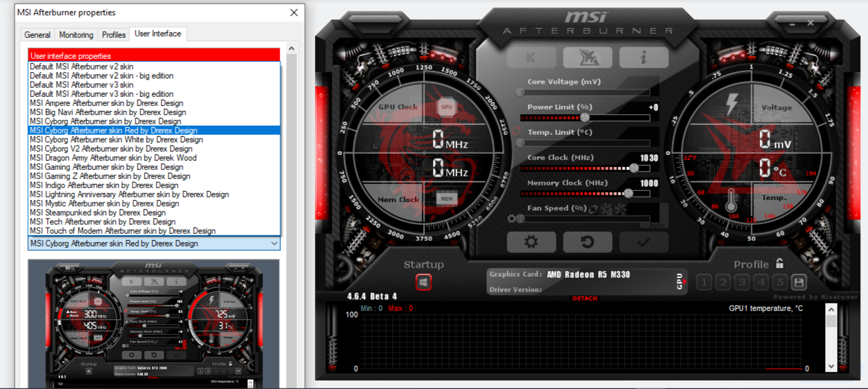Image resolution: width=868 pixels, height=389 pixels.
Task: Open Afterburner settings gear button
Action: [531, 242]
